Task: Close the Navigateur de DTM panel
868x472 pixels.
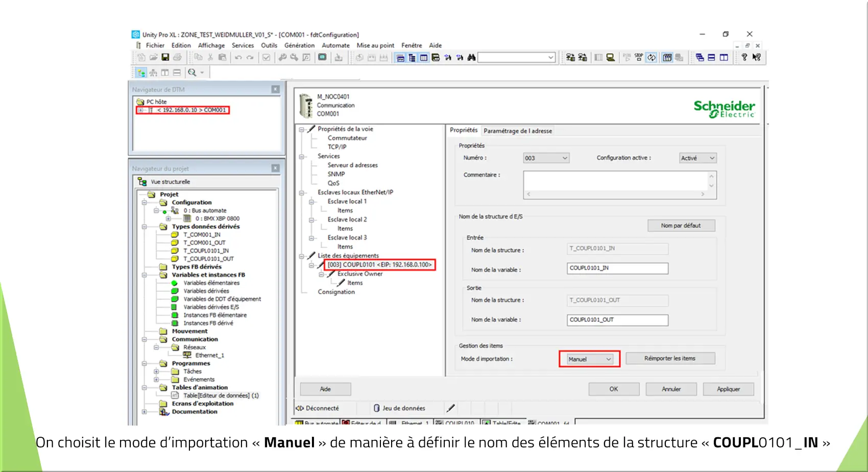Action: pyautogui.click(x=275, y=89)
